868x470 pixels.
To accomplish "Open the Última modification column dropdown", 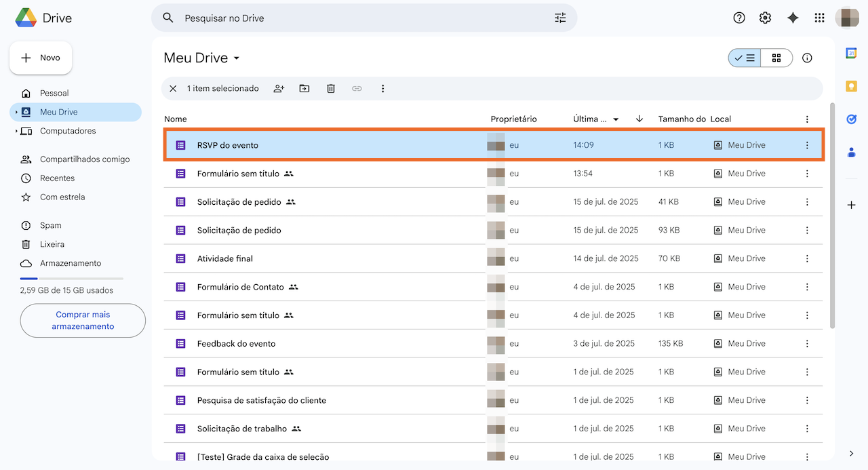I will click(x=616, y=119).
